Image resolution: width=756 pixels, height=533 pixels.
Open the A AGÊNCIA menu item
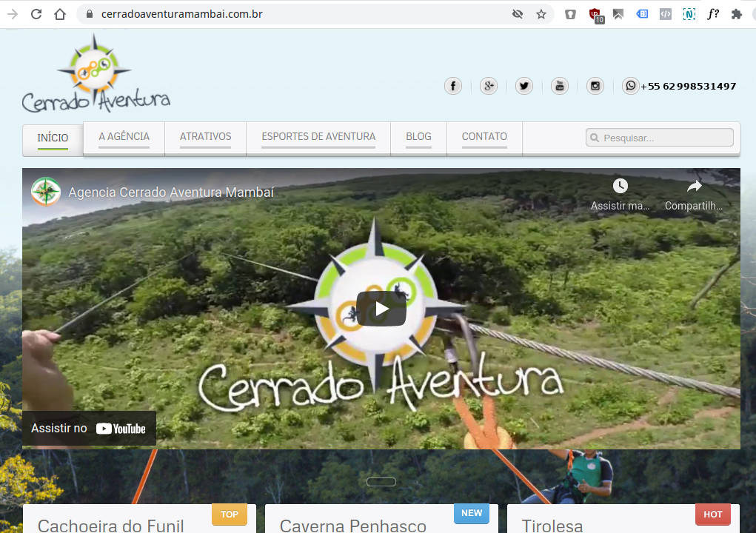pyautogui.click(x=124, y=137)
